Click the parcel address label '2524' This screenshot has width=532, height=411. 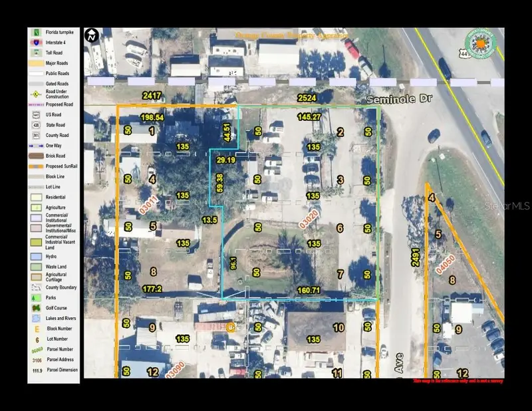(x=307, y=98)
